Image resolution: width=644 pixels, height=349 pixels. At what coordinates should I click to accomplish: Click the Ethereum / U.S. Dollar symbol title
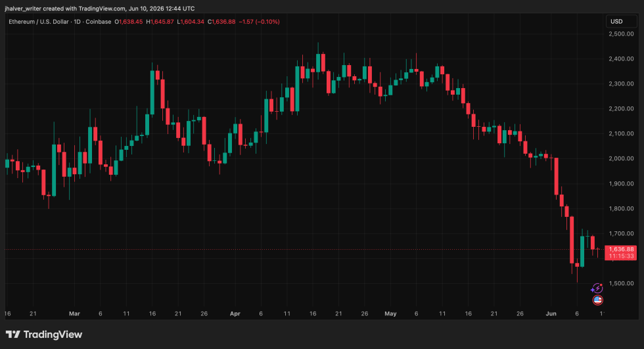[39, 22]
